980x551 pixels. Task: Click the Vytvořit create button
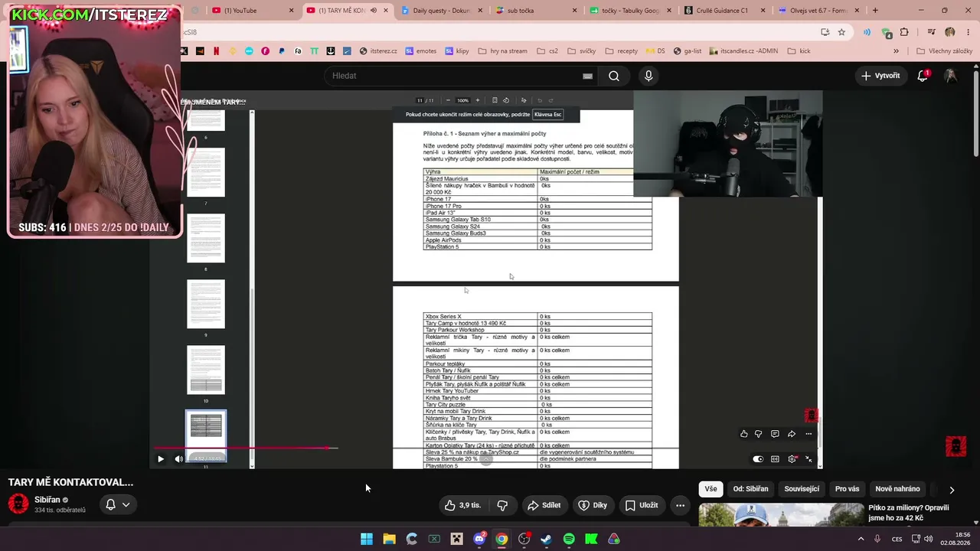880,76
